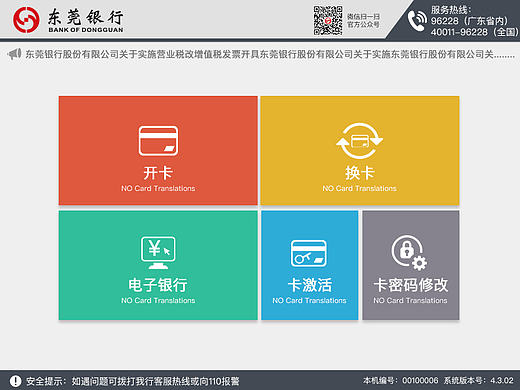Click the 40011-96228 (全国) hotline number
This screenshot has height=390, width=520.
pyautogui.click(x=475, y=32)
